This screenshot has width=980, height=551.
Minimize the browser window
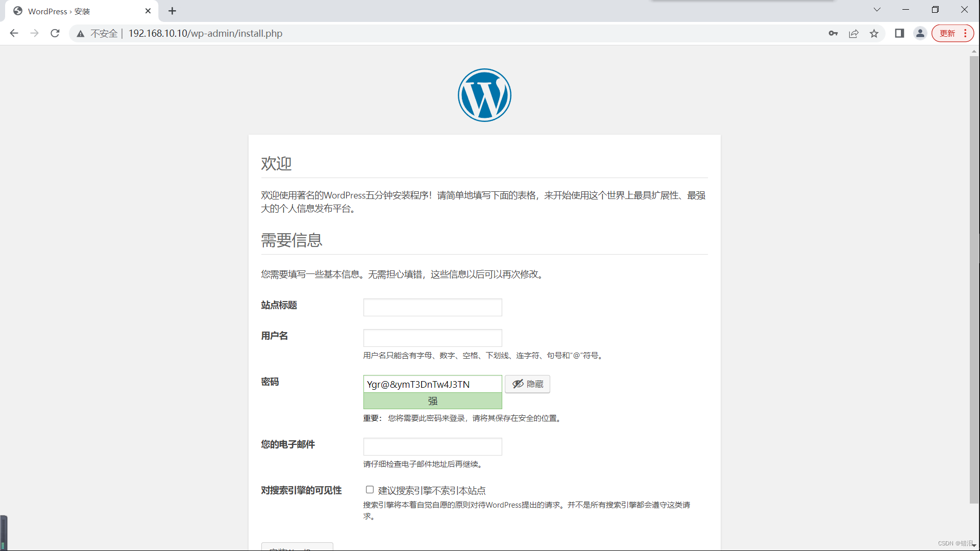905,10
